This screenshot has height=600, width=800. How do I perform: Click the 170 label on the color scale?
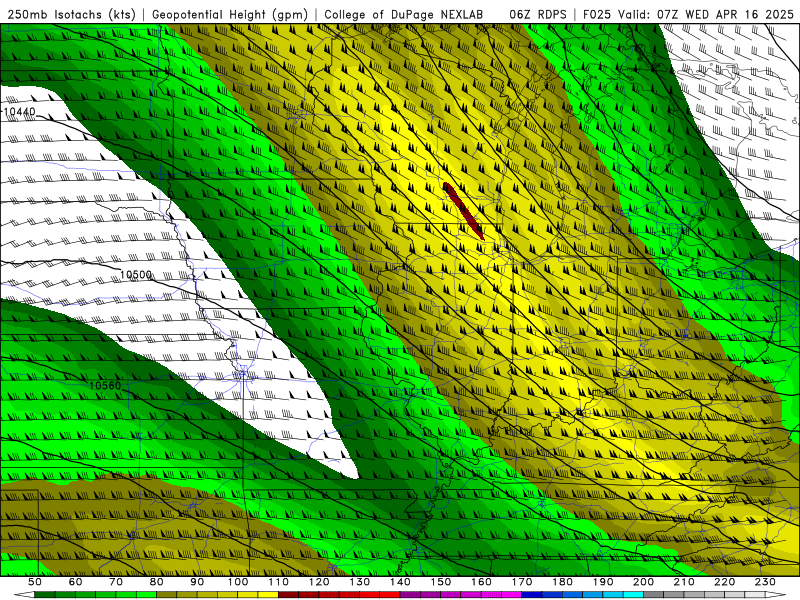[x=522, y=582]
